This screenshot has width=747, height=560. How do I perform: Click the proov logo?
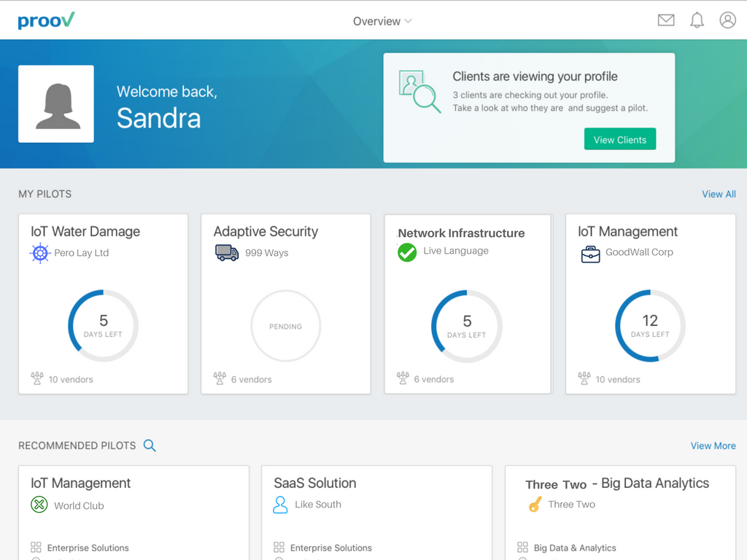point(46,20)
